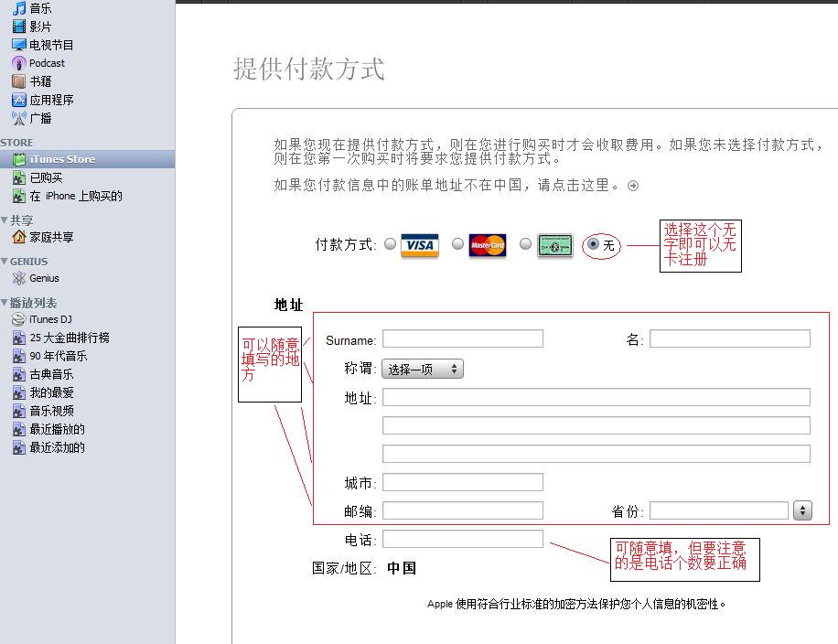Click the Surname input field
838x644 pixels.
tap(462, 339)
